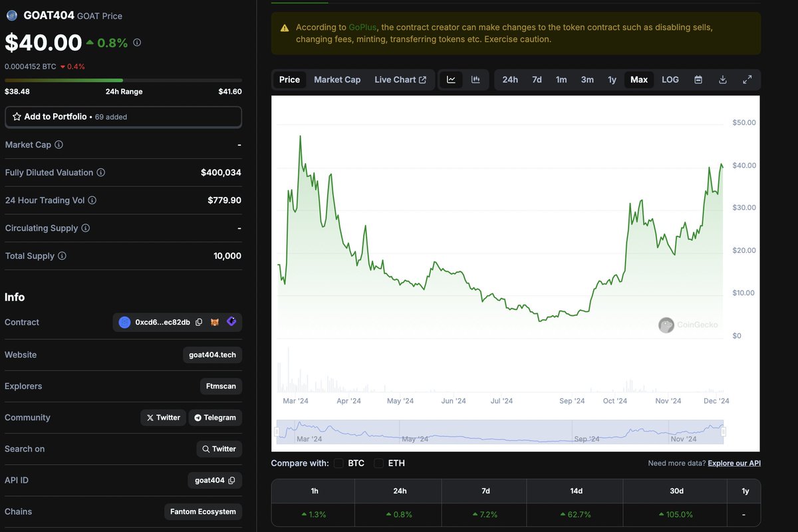The width and height of the screenshot is (798, 532).
Task: Click Explore our API link
Action: click(734, 463)
